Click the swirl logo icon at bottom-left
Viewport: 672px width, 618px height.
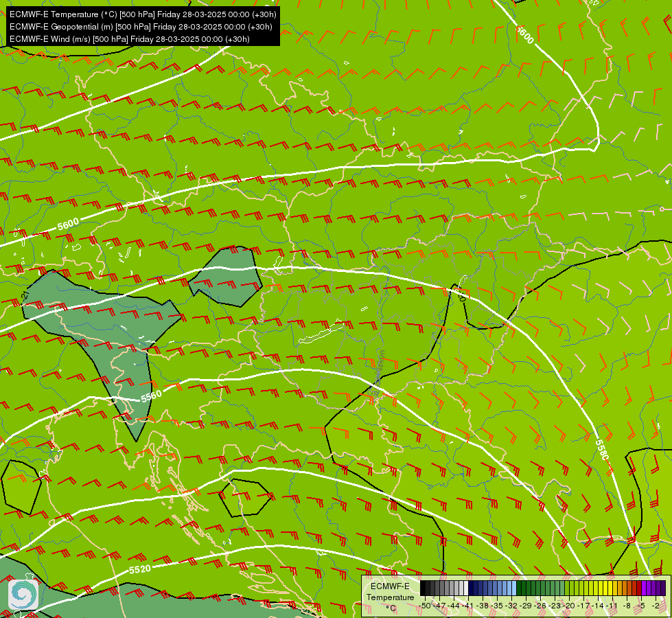(23, 594)
